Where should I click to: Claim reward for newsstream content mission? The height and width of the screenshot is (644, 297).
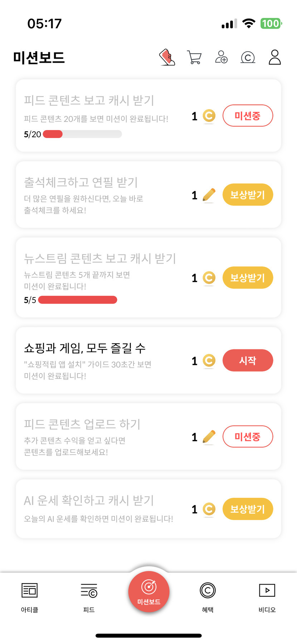(x=248, y=278)
